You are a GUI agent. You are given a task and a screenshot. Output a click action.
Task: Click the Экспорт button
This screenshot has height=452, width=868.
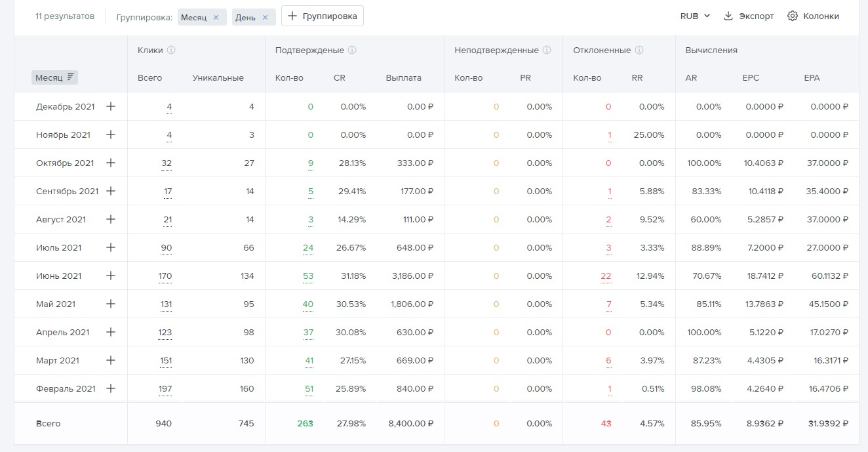(x=749, y=16)
